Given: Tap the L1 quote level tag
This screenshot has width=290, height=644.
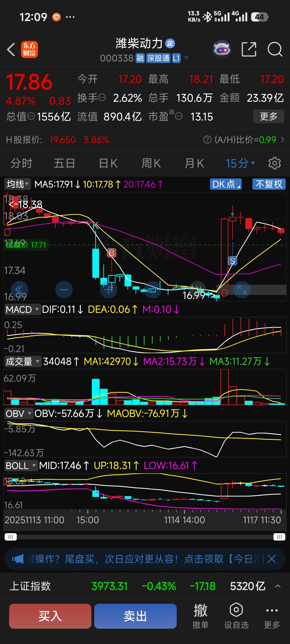Looking at the screenshot, I should [176, 58].
